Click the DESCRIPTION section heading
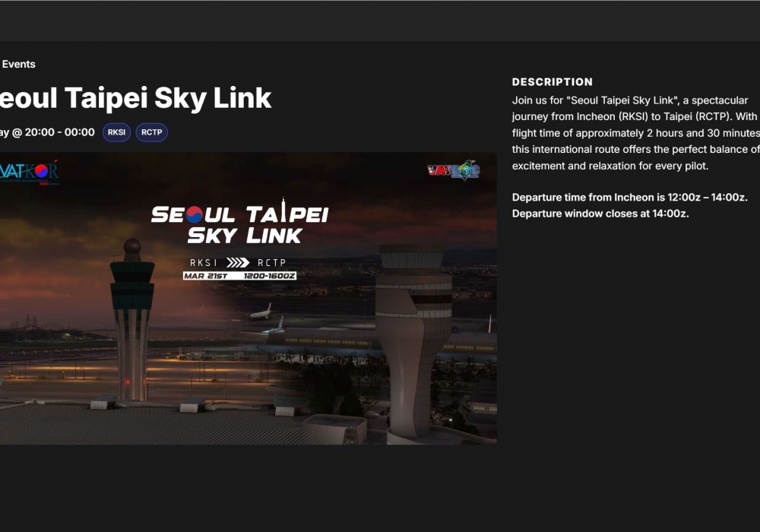Image resolution: width=760 pixels, height=532 pixels. pos(552,82)
